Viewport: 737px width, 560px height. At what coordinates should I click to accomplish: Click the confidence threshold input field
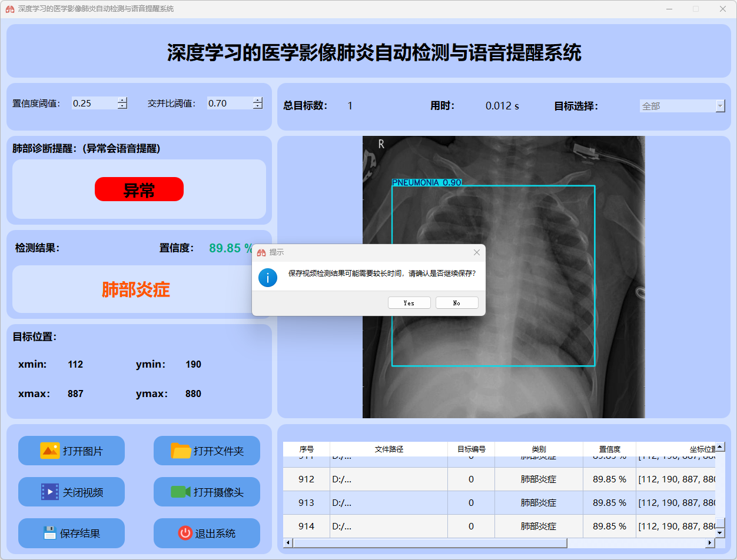tap(93, 103)
